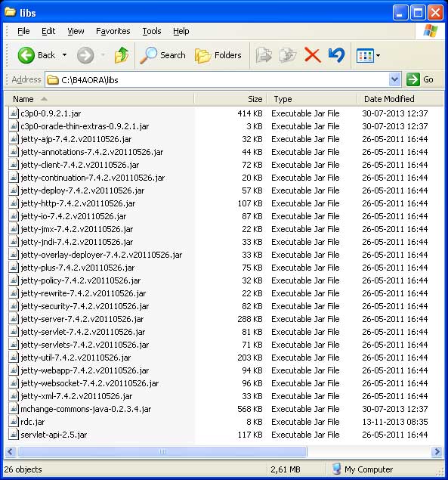Open the Favorites menu

(113, 31)
